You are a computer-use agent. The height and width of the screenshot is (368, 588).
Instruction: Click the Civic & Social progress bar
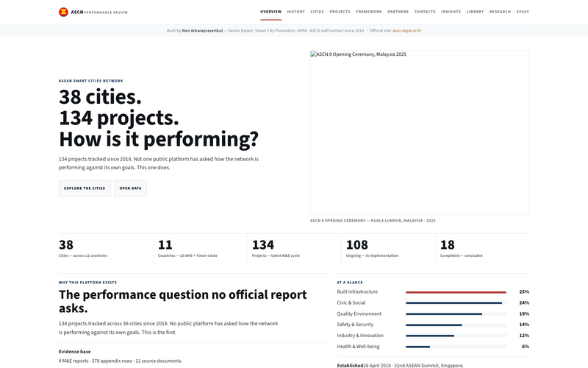pyautogui.click(x=456, y=302)
